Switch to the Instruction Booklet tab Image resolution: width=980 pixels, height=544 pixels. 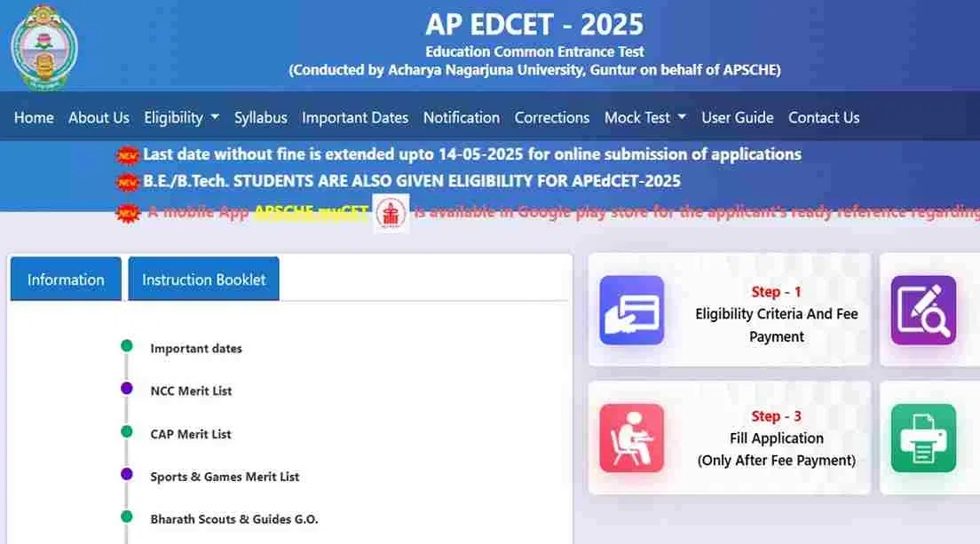203,280
